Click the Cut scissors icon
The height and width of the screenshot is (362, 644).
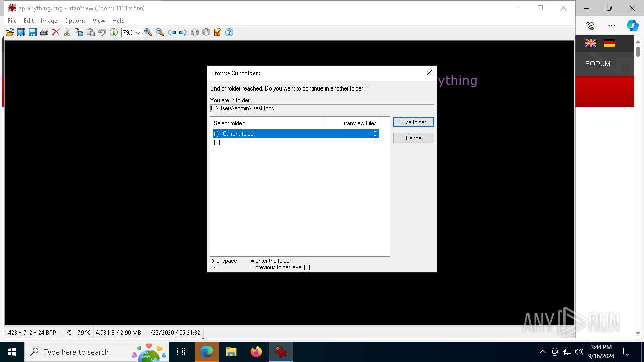pos(67,32)
